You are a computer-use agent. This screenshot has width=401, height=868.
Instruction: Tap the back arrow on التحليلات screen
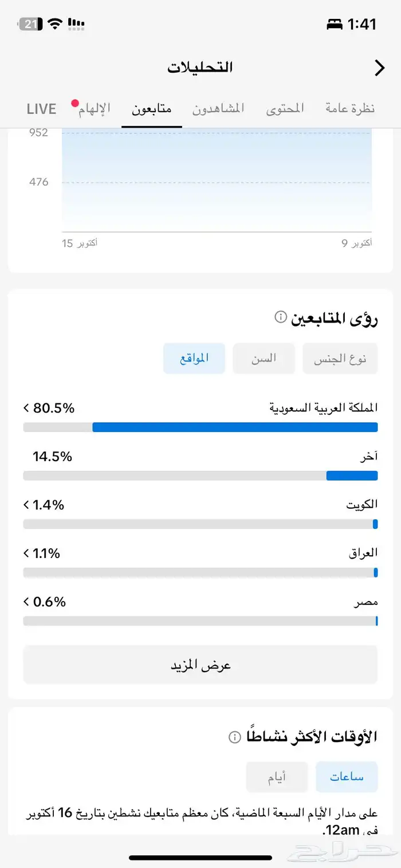click(379, 68)
